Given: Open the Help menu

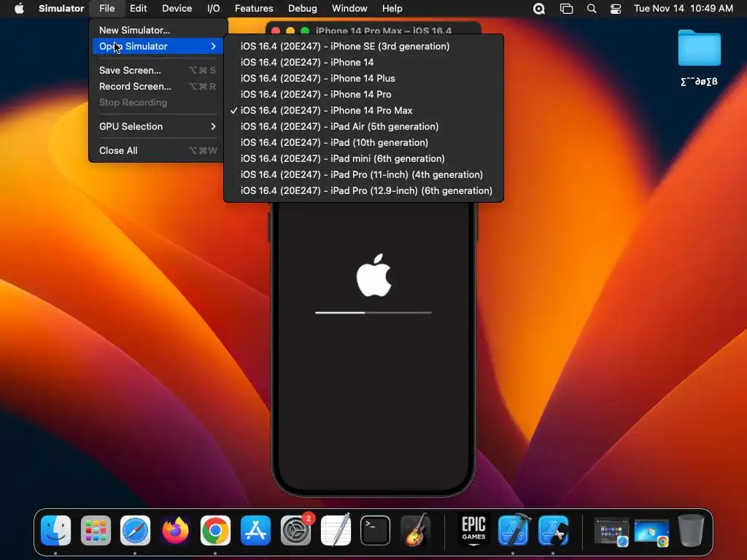Looking at the screenshot, I should [x=392, y=8].
